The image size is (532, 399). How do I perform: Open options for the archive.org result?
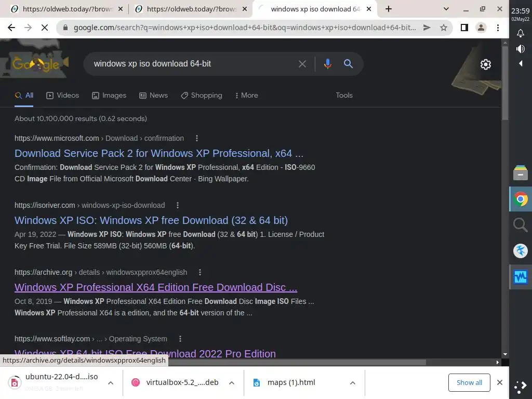tap(200, 272)
